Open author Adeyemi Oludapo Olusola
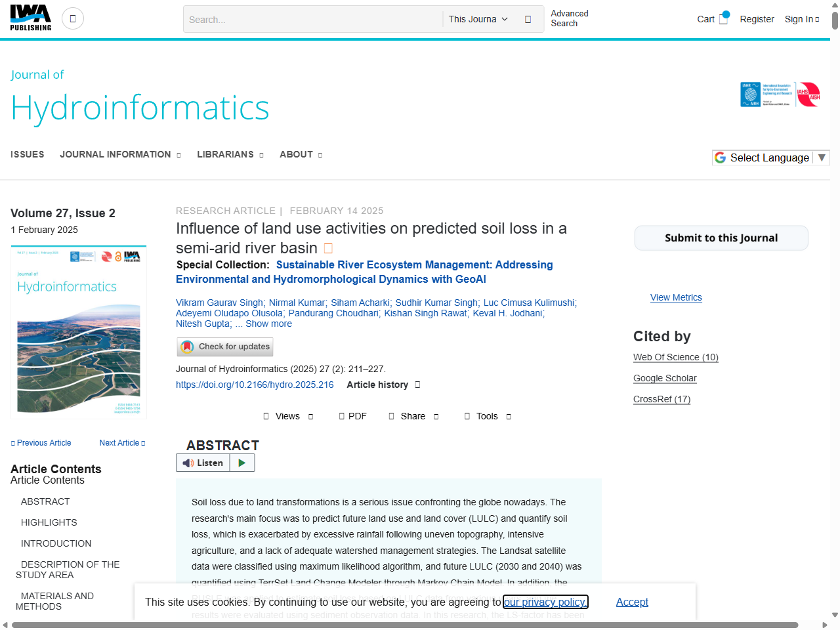Screen dimensions: 840x630 tap(229, 313)
